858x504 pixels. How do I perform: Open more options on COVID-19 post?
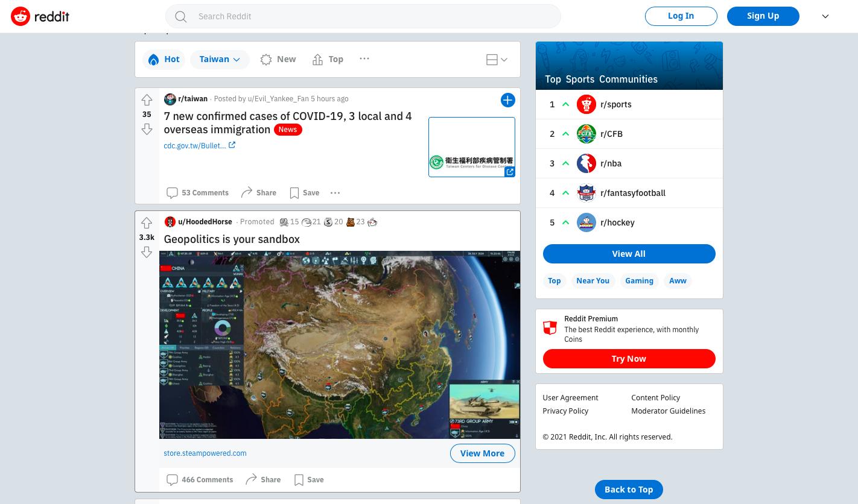[x=335, y=193]
